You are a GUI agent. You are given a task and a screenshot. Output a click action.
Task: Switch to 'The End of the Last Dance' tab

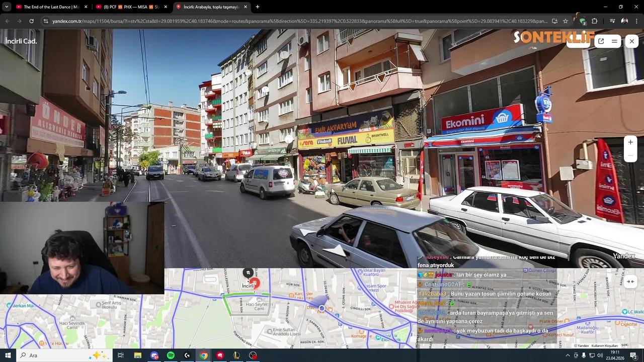(x=51, y=7)
